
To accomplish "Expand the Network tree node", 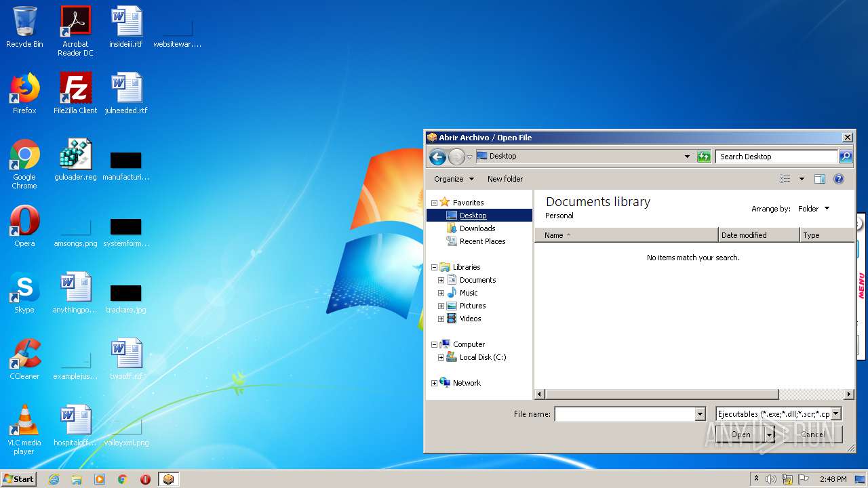I will [435, 383].
